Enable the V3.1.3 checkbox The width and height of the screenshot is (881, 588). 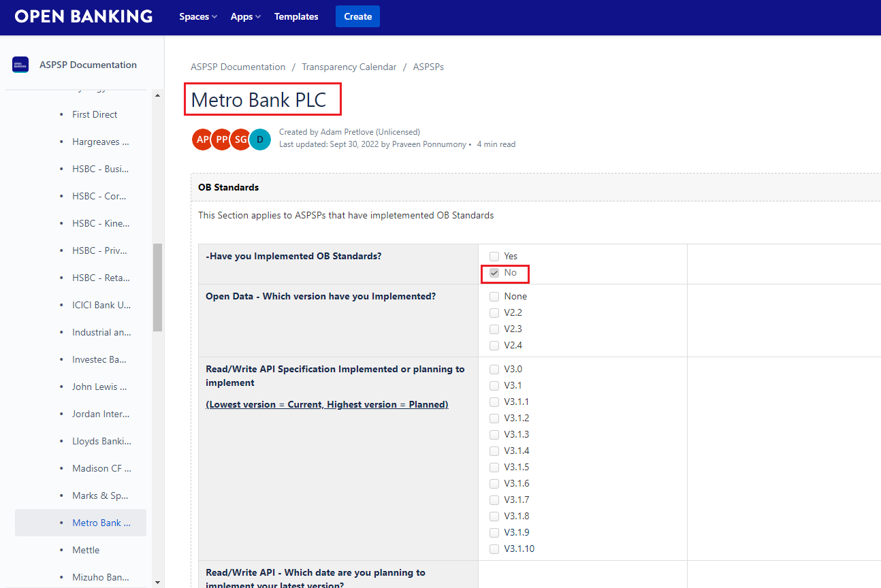click(x=494, y=435)
